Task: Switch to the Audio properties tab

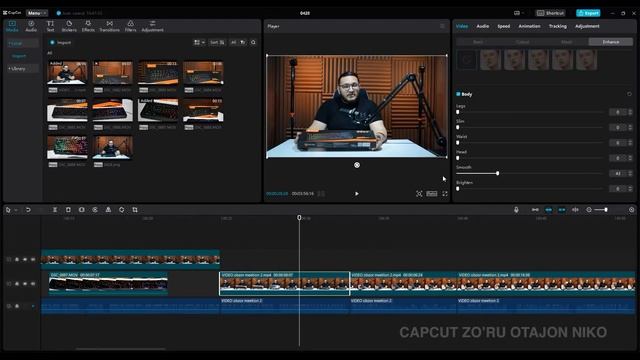Action: pyautogui.click(x=483, y=26)
